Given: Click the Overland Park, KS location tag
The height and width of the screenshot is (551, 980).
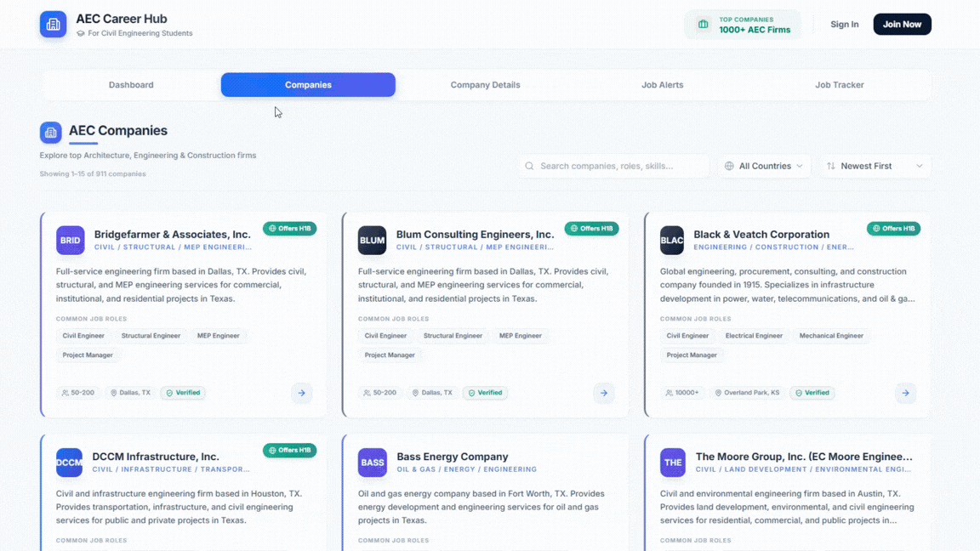Looking at the screenshot, I should pos(747,393).
